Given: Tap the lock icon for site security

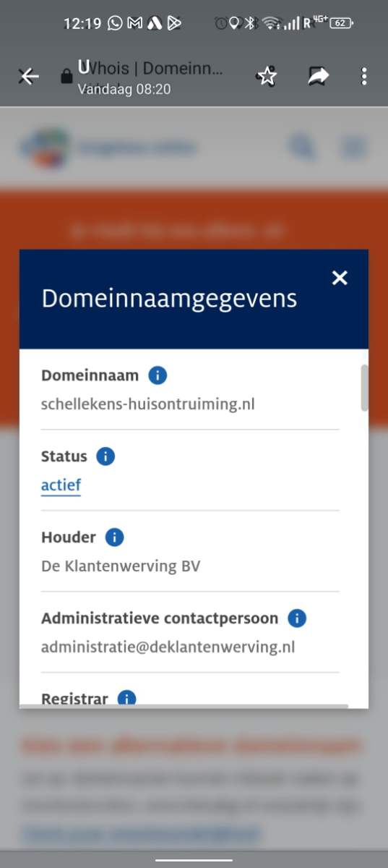Looking at the screenshot, I should click(x=66, y=77).
